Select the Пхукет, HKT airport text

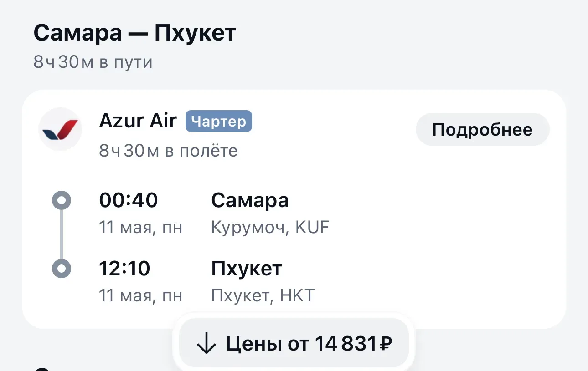pyautogui.click(x=263, y=296)
